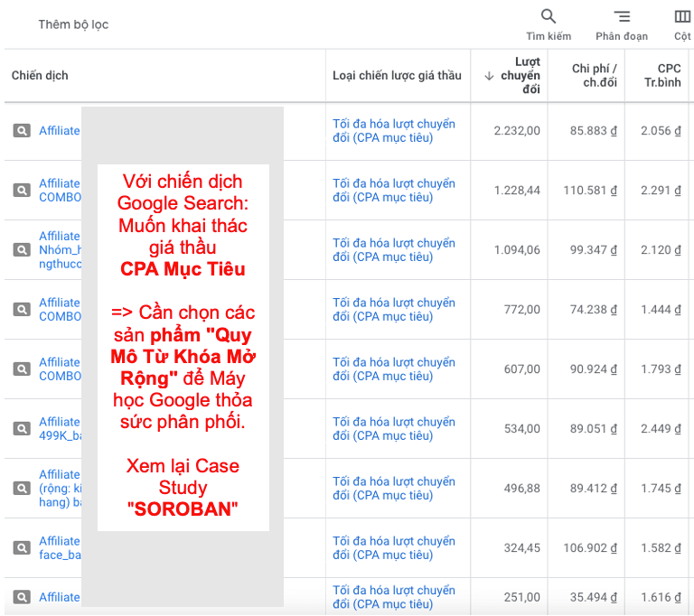Click cost per conversion 89.412 ₫
This screenshot has width=694, height=616.
pyautogui.click(x=594, y=489)
